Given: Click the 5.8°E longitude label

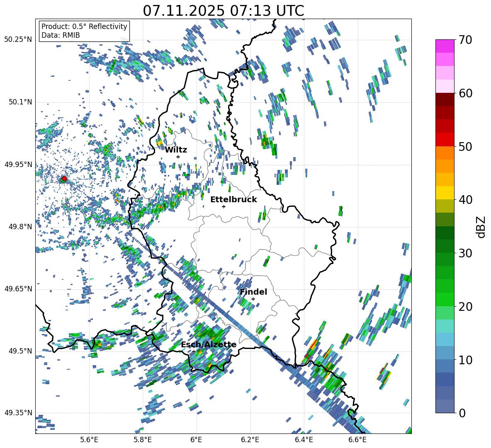Looking at the screenshot, I should [143, 440].
